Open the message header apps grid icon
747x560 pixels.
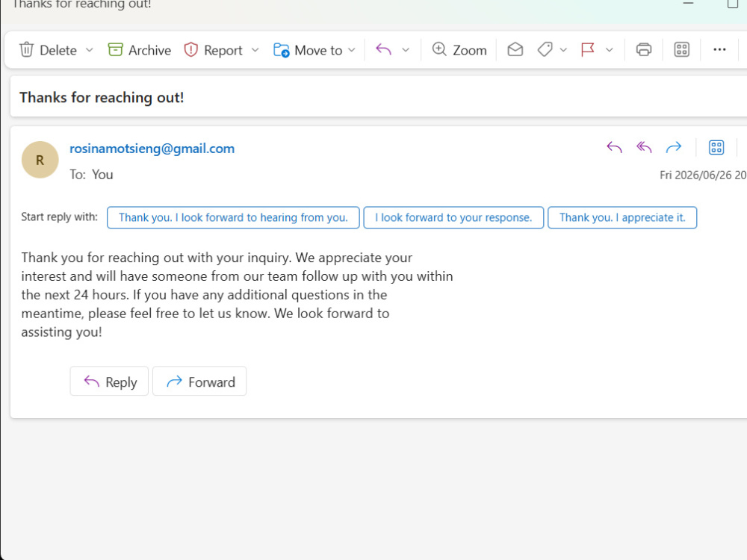[x=716, y=148]
